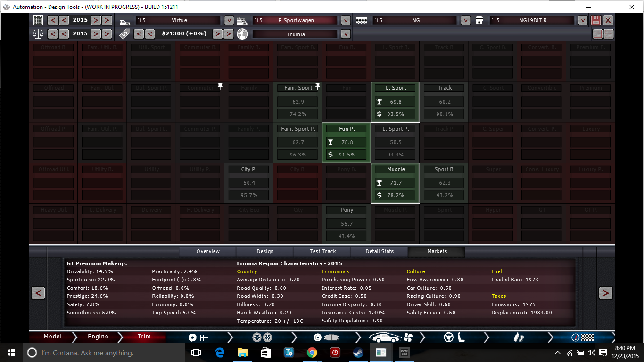Viewport: 644px width, 362px height.
Task: Open Microsoft Edge from the taskbar
Action: 219,353
